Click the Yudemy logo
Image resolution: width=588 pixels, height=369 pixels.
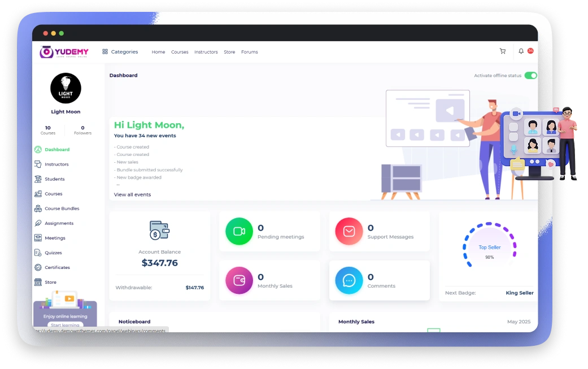[x=64, y=52]
